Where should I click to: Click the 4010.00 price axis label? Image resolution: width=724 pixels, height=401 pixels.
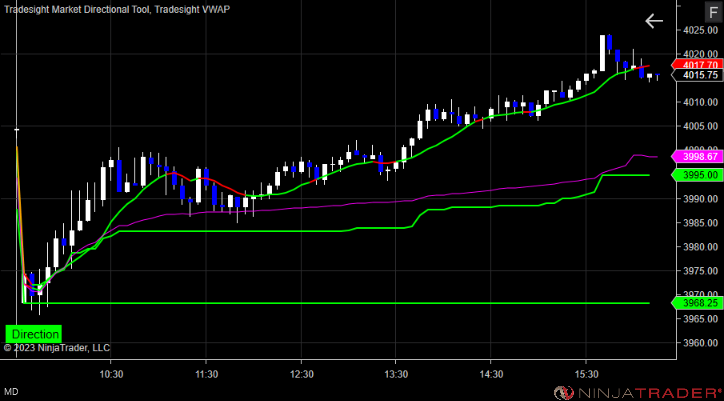click(x=702, y=102)
